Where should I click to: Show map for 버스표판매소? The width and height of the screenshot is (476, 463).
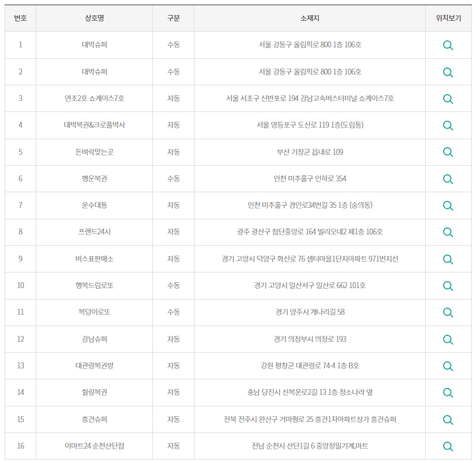point(448,259)
